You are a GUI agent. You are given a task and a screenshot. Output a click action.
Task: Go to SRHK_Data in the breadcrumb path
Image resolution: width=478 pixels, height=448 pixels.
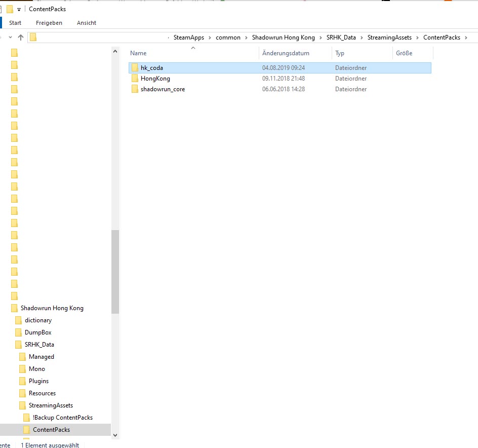[x=341, y=38]
